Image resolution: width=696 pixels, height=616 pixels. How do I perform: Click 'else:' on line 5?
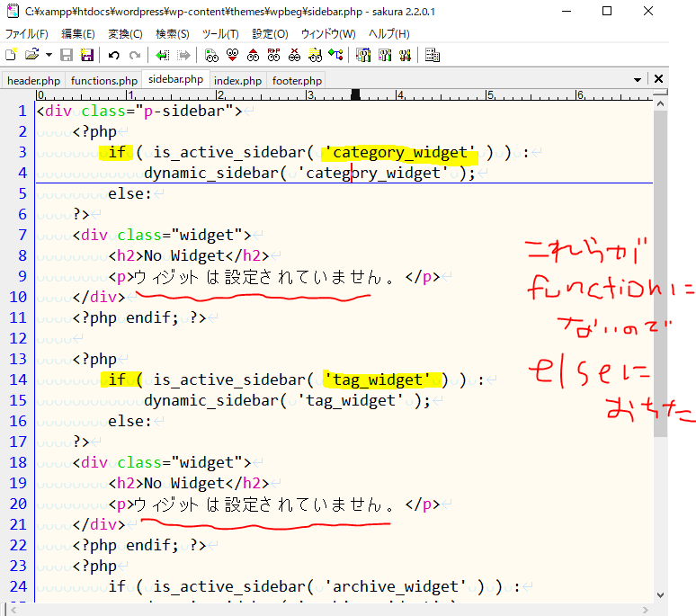click(129, 193)
